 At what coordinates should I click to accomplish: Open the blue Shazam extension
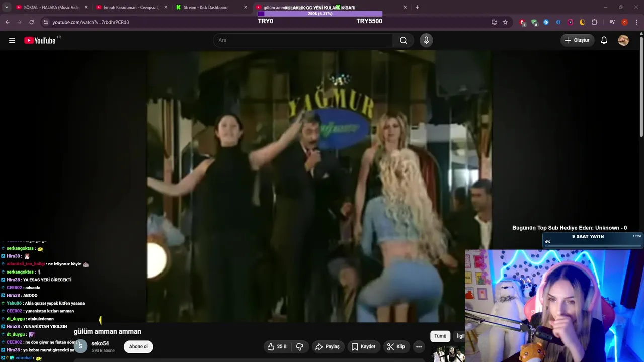point(546,22)
